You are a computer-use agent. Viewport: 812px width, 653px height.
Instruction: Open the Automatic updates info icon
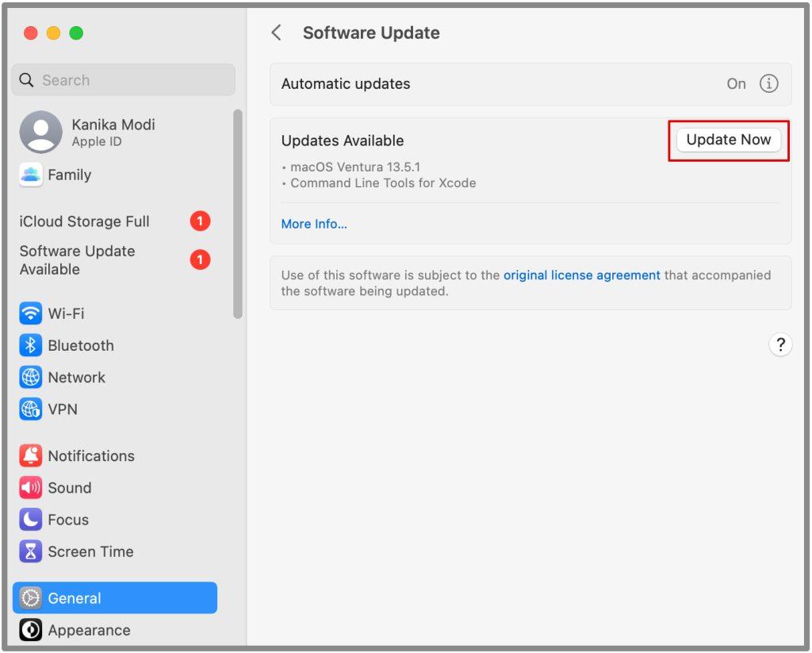768,83
